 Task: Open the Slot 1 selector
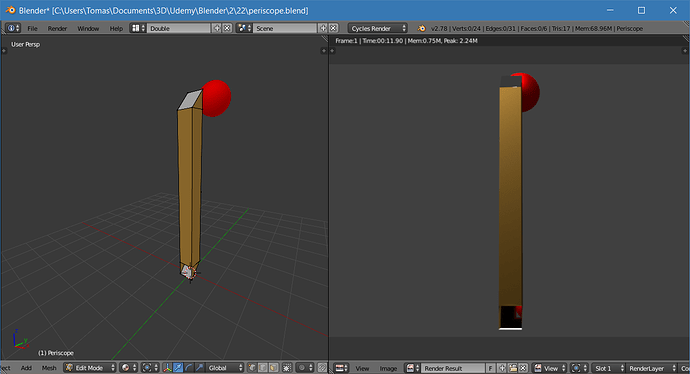[x=608, y=368]
